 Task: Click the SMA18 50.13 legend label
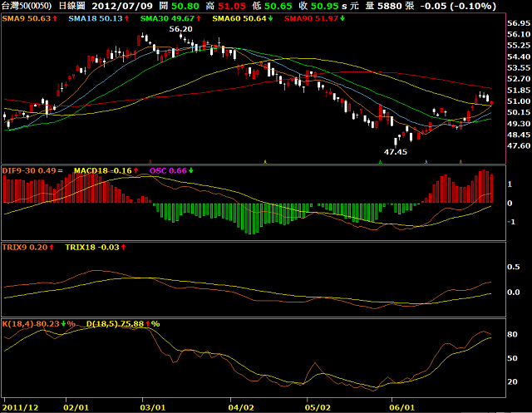[x=96, y=18]
